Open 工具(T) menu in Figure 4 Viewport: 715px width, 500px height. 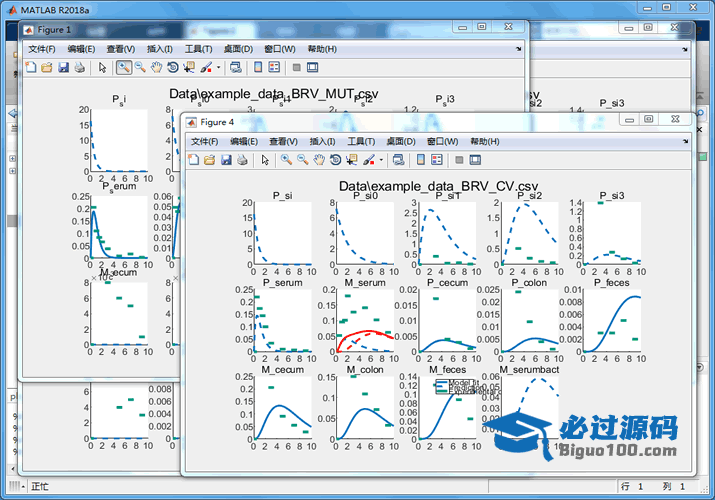361,142
